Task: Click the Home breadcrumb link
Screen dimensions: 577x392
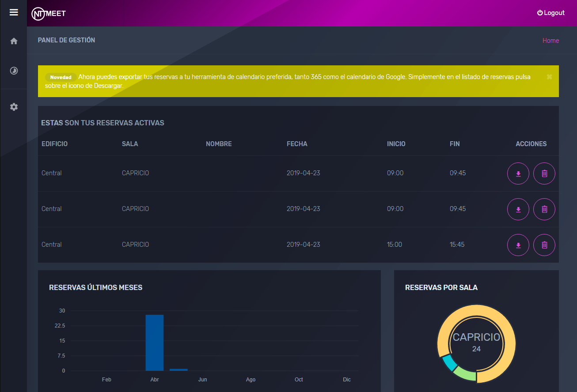Action: 550,41
